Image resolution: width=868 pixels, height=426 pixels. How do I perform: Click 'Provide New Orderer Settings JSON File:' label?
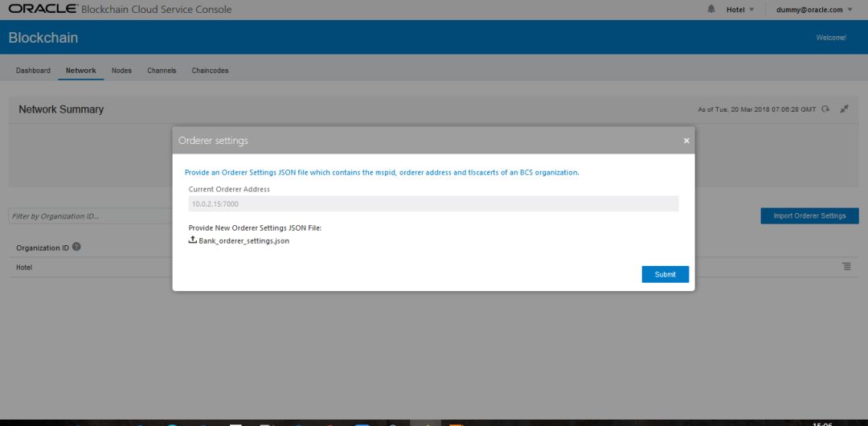point(256,227)
